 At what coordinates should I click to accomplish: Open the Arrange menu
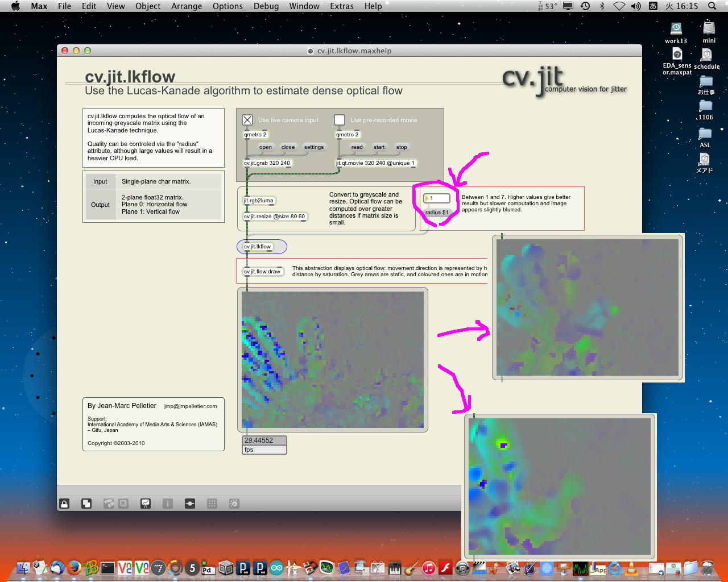(x=187, y=6)
